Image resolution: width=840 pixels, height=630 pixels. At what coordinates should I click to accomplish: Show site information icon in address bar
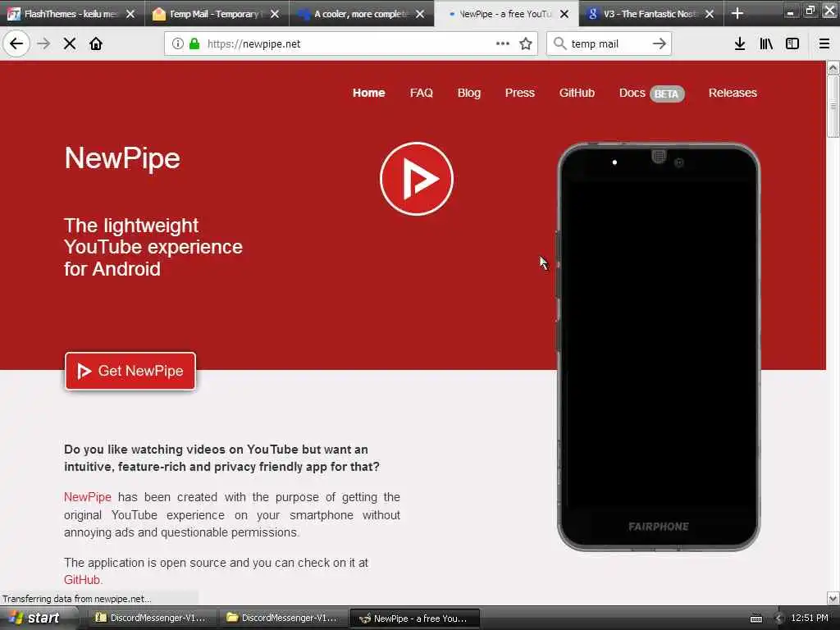[177, 43]
